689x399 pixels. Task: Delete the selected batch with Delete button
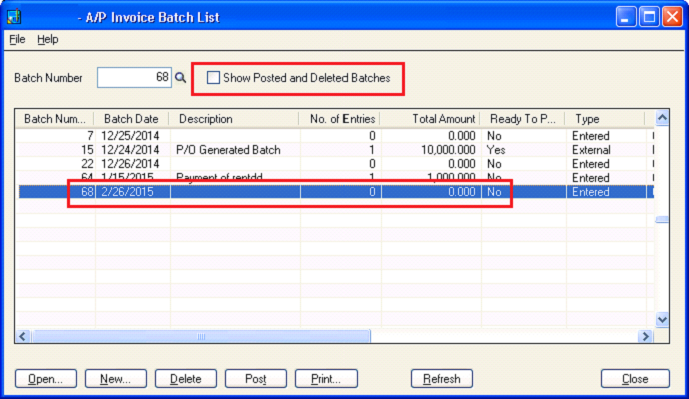(x=185, y=379)
